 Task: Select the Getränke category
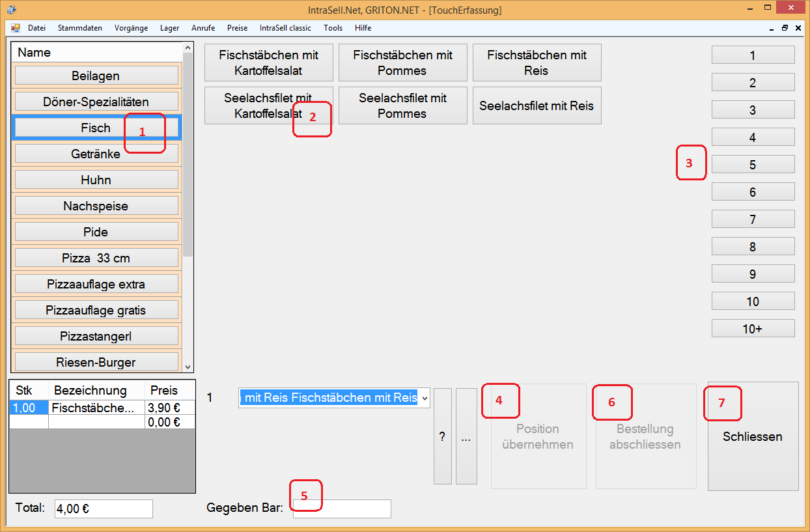tap(96, 154)
